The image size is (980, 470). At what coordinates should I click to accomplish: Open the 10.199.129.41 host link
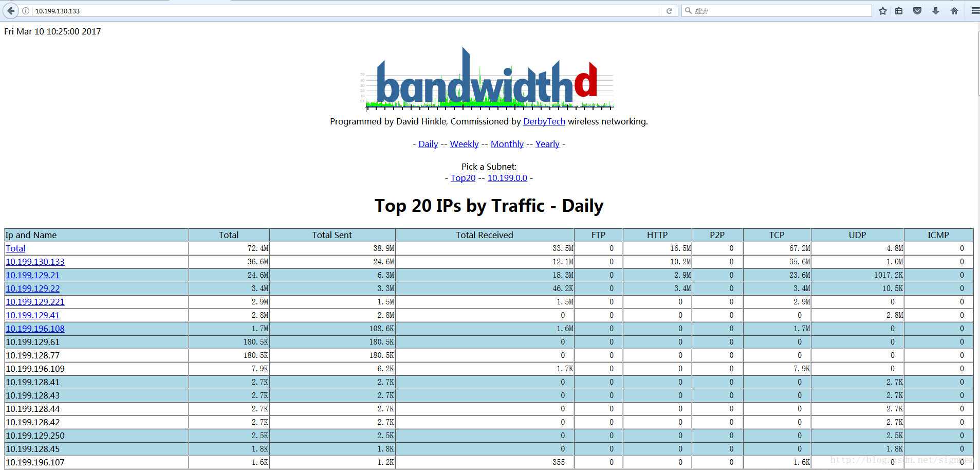pos(32,315)
